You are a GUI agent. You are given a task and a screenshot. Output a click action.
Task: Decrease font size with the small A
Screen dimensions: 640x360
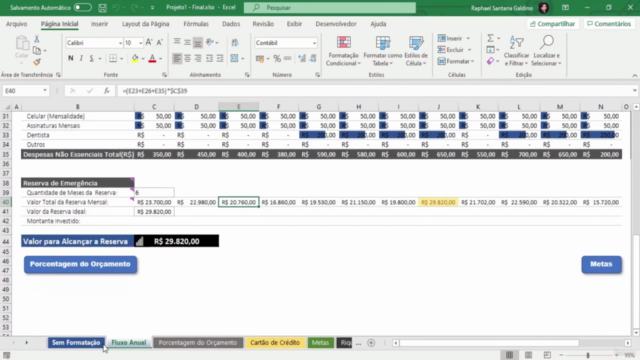click(160, 42)
